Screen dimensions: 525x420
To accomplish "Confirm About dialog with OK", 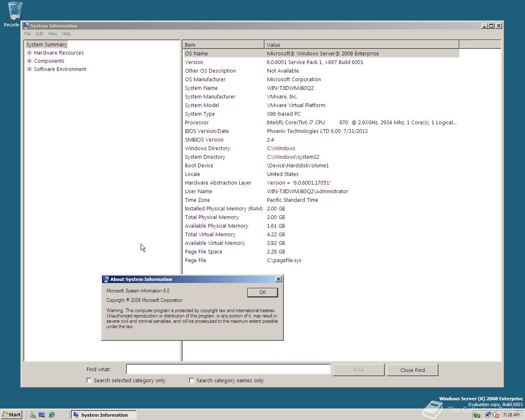I will [x=262, y=292].
